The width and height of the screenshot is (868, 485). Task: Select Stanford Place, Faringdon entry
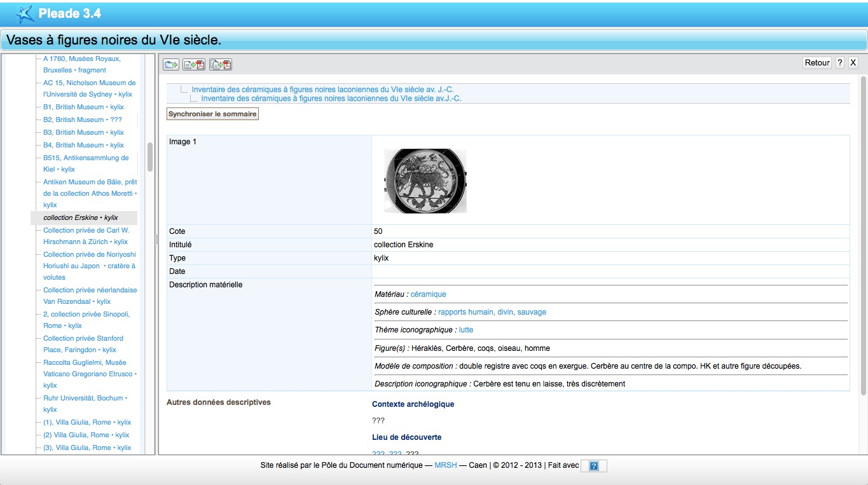click(x=83, y=344)
